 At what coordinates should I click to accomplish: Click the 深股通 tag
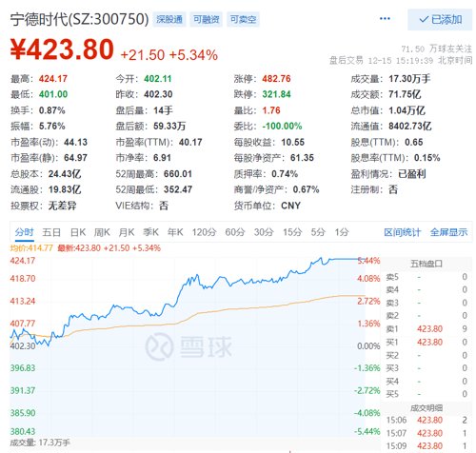click(169, 19)
